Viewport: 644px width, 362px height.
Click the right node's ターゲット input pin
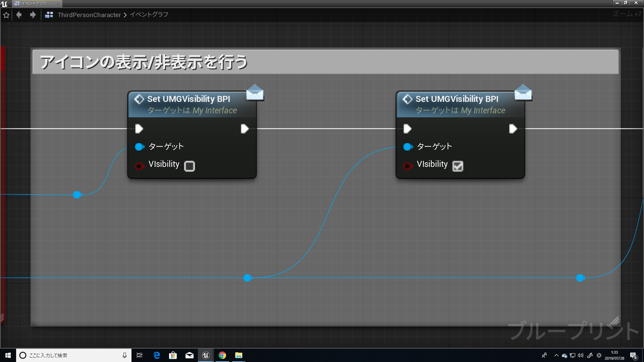pos(408,146)
